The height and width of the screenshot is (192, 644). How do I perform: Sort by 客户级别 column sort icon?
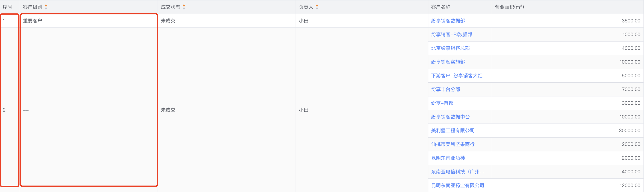(46, 7)
